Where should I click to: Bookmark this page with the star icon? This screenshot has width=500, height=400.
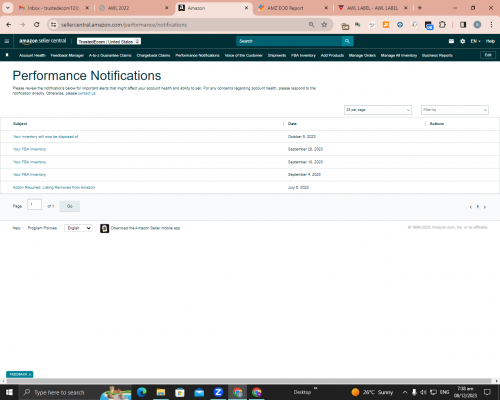324,25
